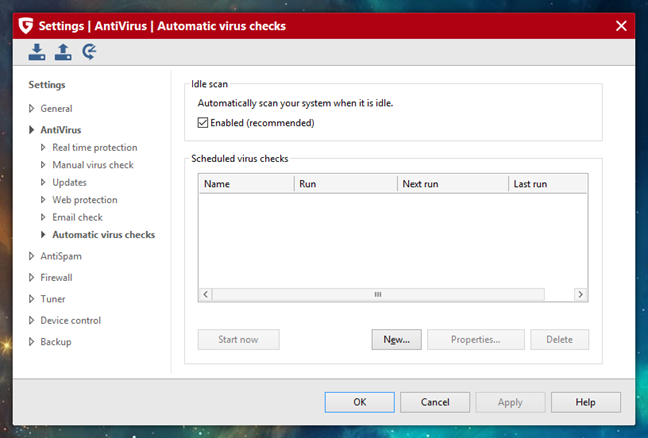Expand the General tree arrow
This screenshot has height=438, width=648.
31,109
